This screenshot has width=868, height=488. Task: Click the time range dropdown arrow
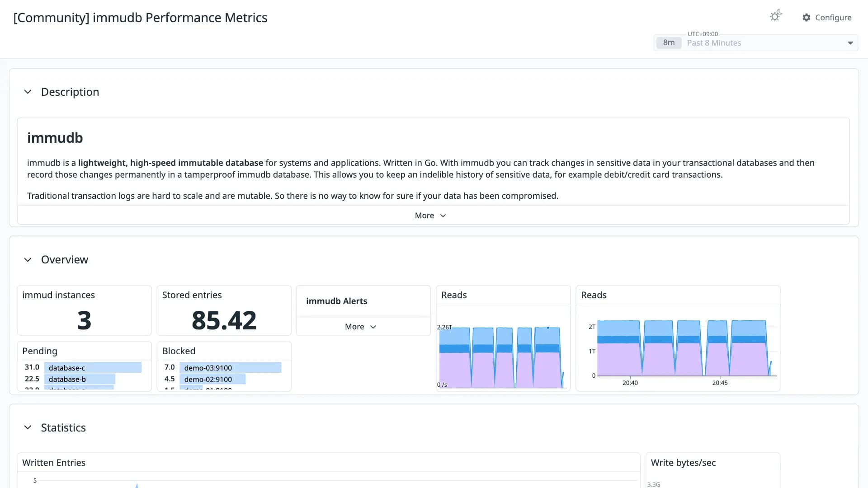[x=850, y=43]
